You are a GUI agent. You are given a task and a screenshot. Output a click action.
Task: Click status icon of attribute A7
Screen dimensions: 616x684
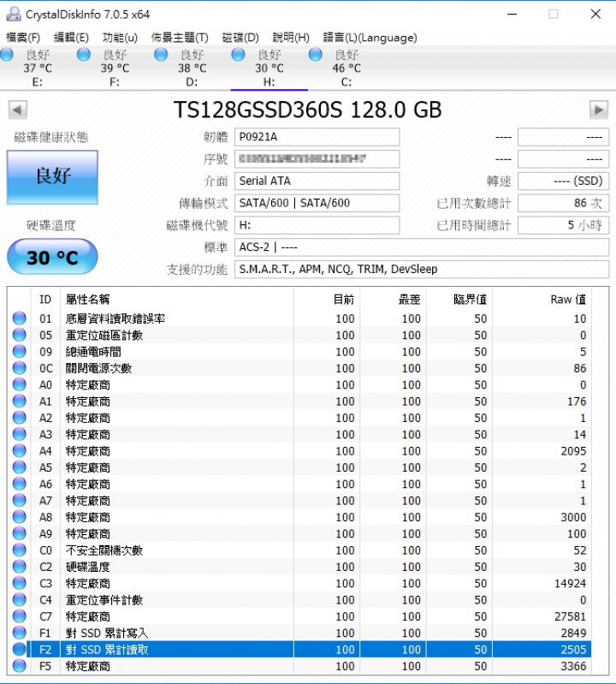[19, 501]
